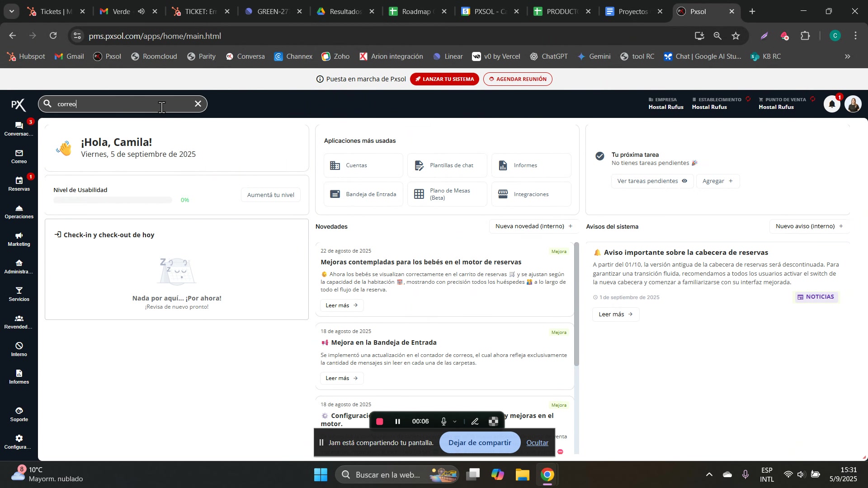Pause the screen recording

(x=398, y=422)
